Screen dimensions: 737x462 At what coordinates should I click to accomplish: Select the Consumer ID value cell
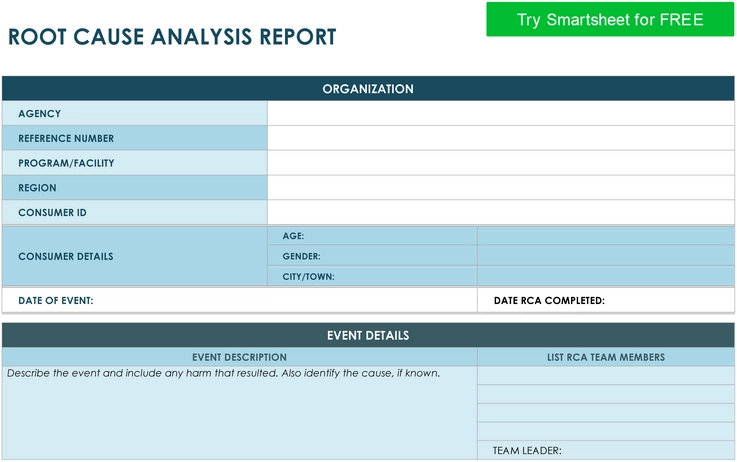(501, 212)
